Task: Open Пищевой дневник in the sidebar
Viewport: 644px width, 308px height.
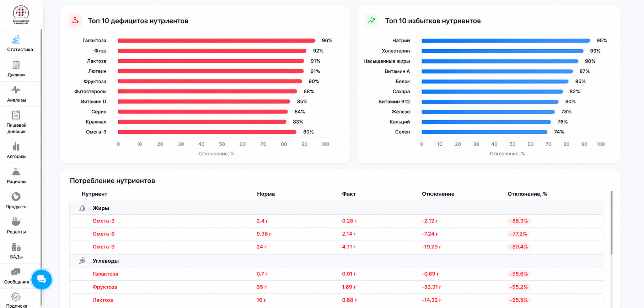Action: [16, 122]
